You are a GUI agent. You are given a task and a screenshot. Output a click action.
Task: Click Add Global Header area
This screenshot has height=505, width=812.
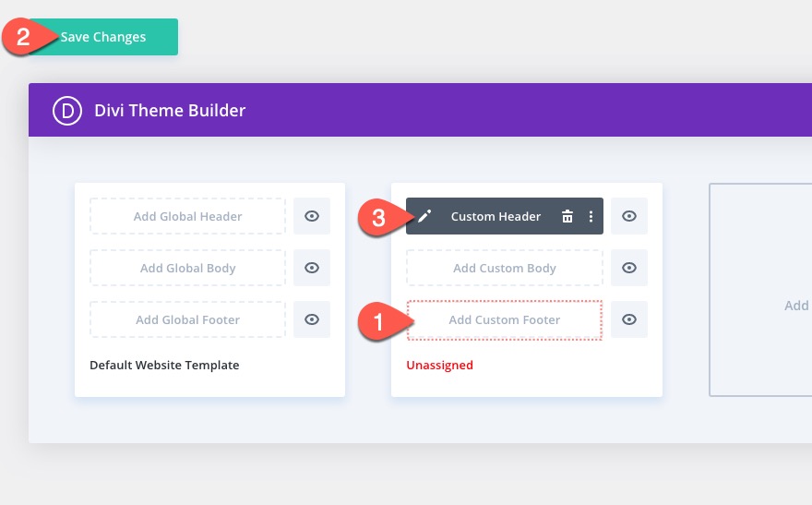pyautogui.click(x=187, y=216)
